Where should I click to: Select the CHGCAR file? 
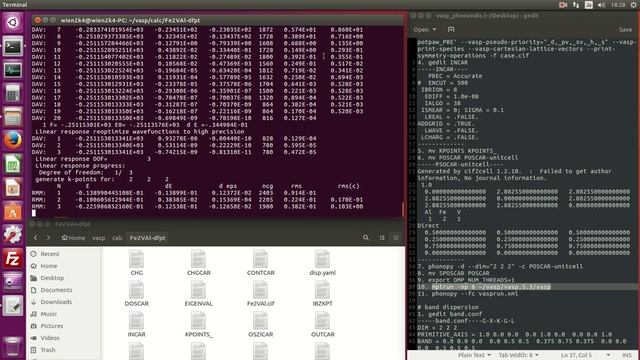198,262
